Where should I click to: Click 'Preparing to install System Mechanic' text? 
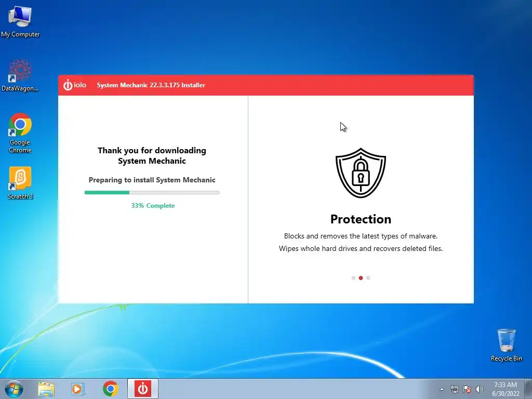coord(152,180)
